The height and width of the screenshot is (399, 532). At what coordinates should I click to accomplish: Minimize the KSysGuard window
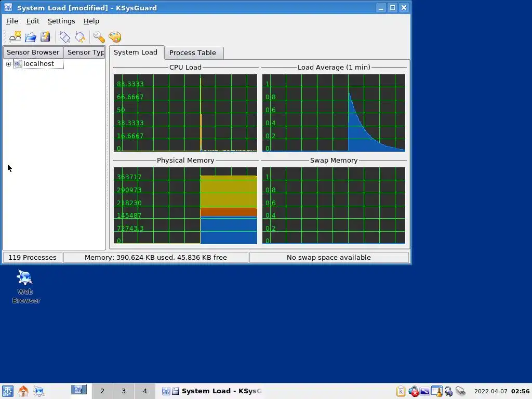point(381,8)
